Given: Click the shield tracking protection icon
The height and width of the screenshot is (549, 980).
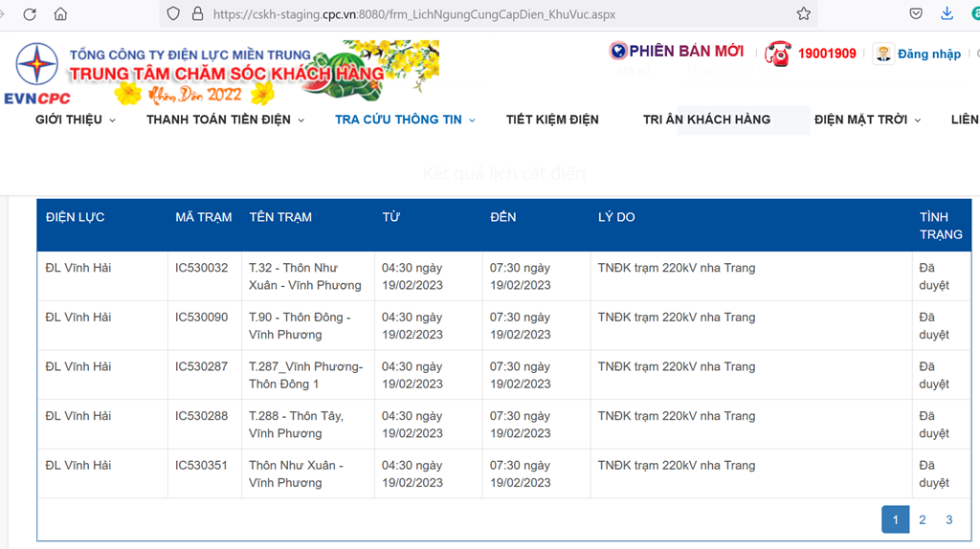Looking at the screenshot, I should point(173,14).
